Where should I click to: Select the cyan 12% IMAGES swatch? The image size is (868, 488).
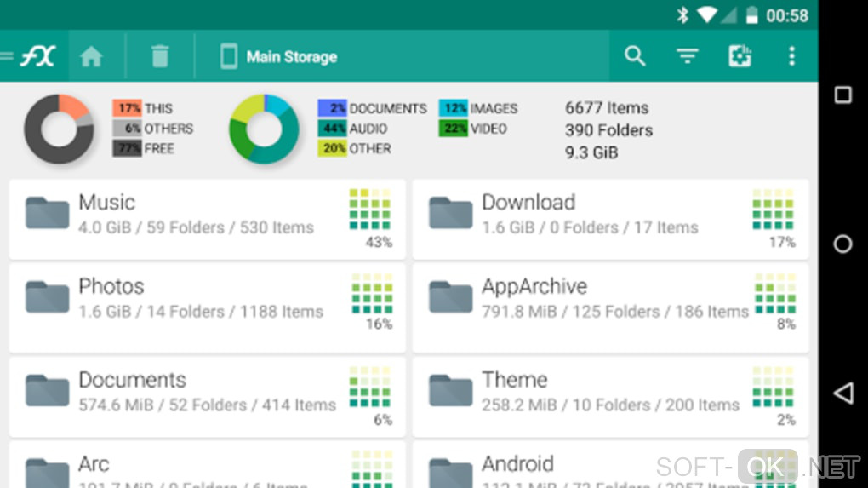[454, 108]
